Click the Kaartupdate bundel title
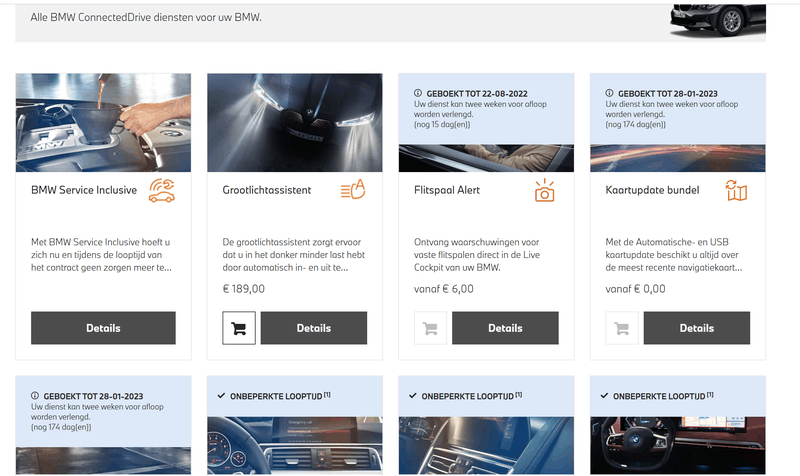The image size is (800, 476). click(652, 190)
